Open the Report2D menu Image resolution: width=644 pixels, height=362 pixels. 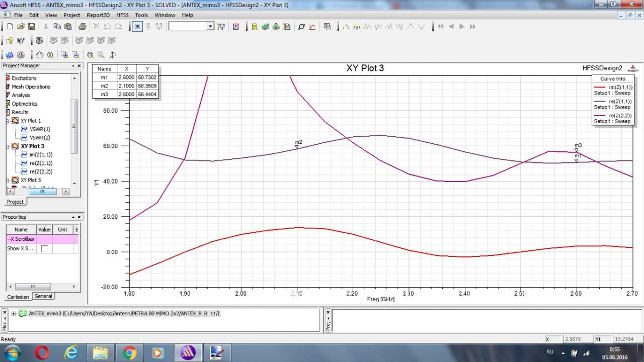[x=98, y=15]
